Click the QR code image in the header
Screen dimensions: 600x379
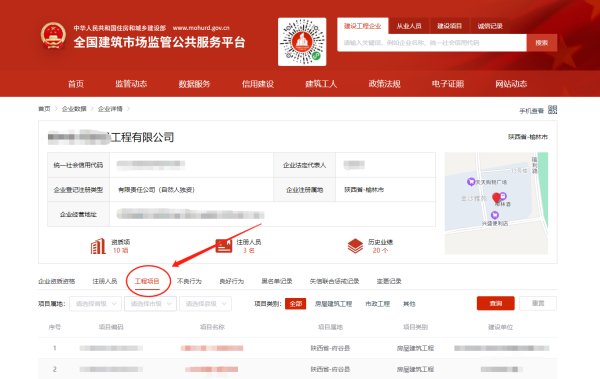pyautogui.click(x=302, y=41)
